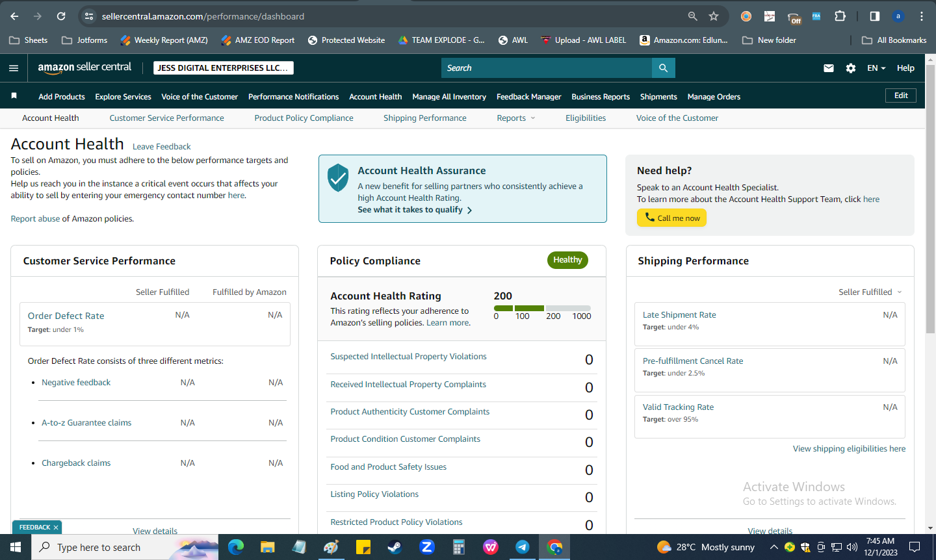Expand the Seller Fulfilled shipping dropdown

point(870,292)
